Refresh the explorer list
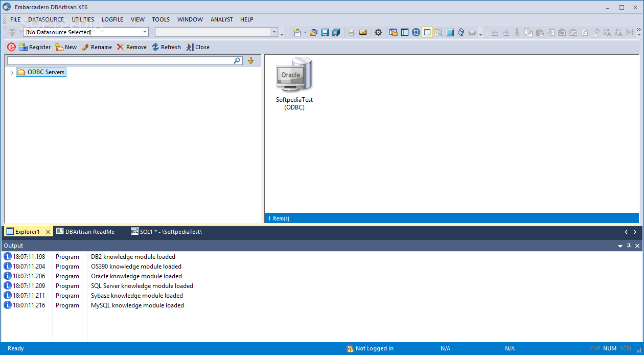The image size is (644, 355). pos(166,47)
